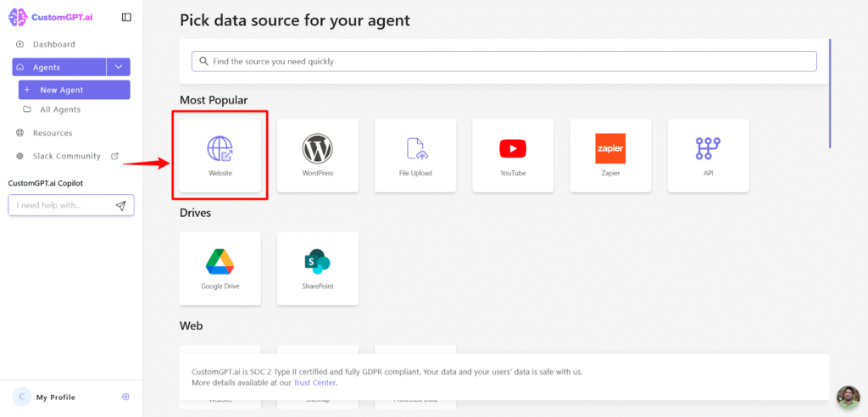Click the search magnifier icon

click(x=203, y=61)
